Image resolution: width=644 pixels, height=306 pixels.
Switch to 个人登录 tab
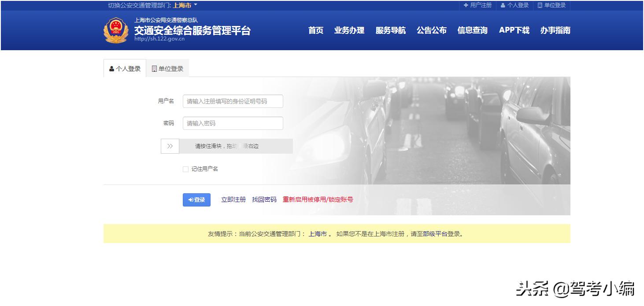point(125,69)
